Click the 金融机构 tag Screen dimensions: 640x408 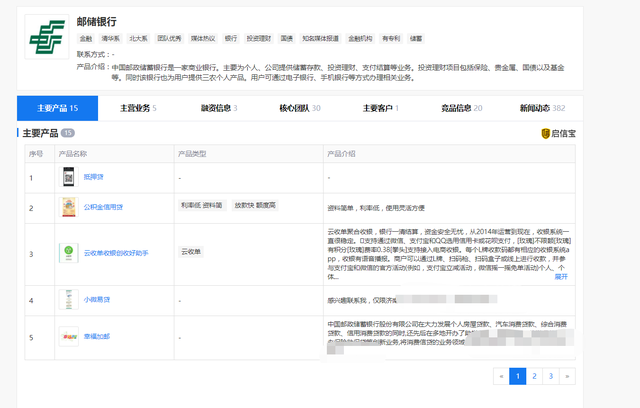coord(360,38)
